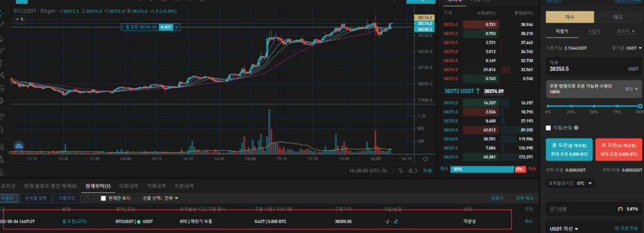Toggle the 로그 scale option
The width and height of the screenshot is (644, 233).
tap(413, 171)
